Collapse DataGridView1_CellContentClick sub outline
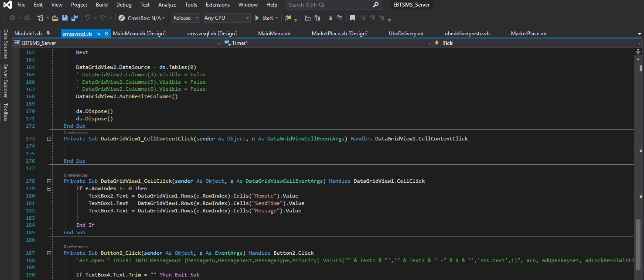 click(49, 139)
